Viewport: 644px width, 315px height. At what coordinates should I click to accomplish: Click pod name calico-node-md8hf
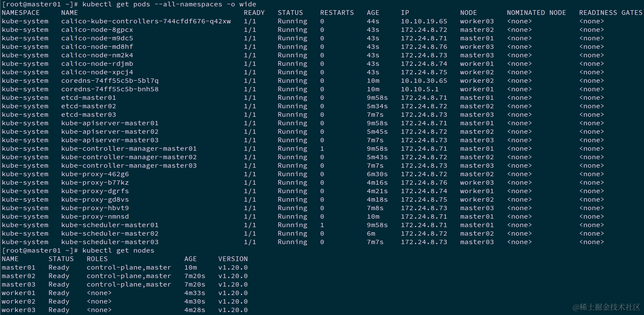click(97, 47)
